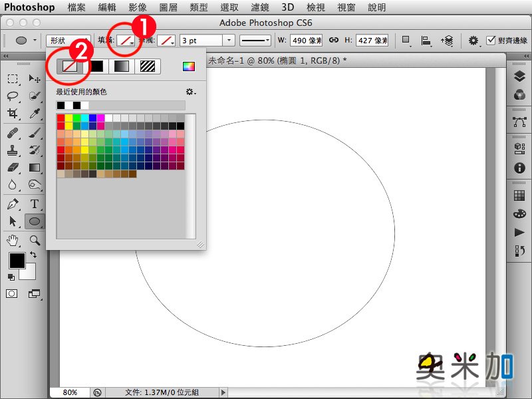
Task: Open the swatches panel gear menu
Action: pos(191,92)
